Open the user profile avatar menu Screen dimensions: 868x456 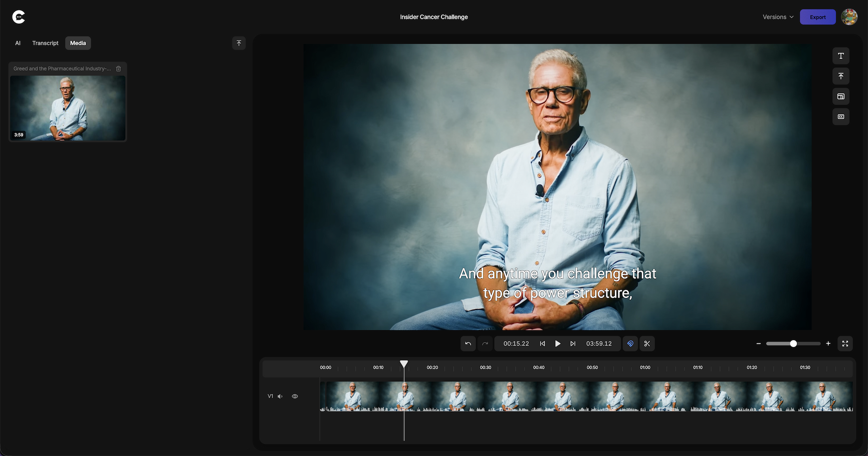click(849, 17)
